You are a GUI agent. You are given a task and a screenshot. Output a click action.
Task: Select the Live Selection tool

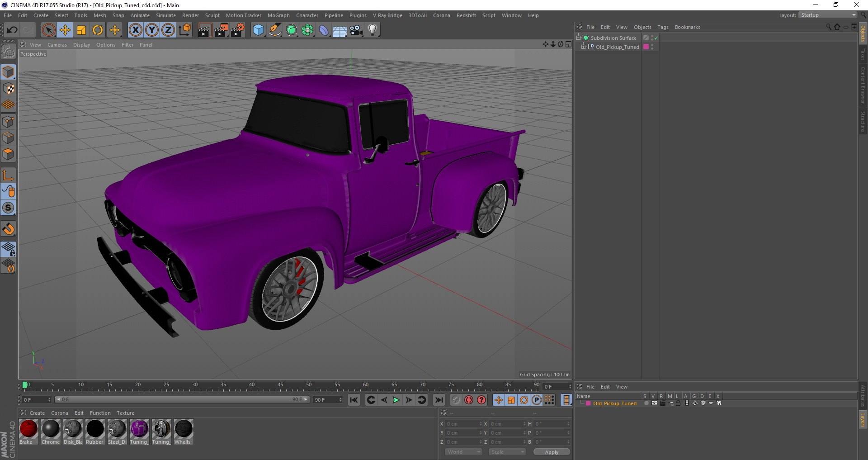(x=48, y=30)
